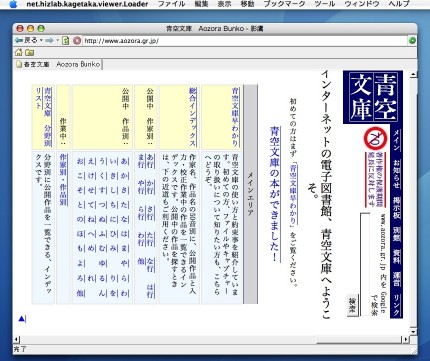Click the back arrow (戻る) button

click(26, 40)
